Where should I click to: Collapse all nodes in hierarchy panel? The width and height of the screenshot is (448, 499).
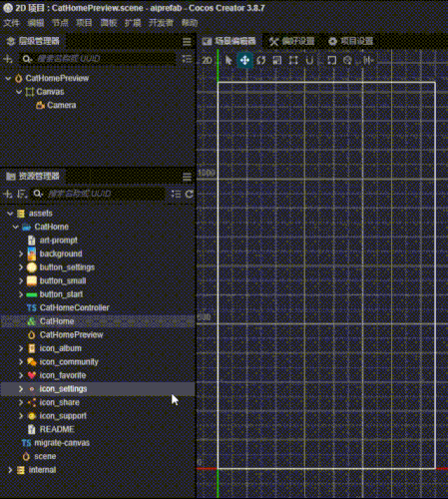coord(187,59)
